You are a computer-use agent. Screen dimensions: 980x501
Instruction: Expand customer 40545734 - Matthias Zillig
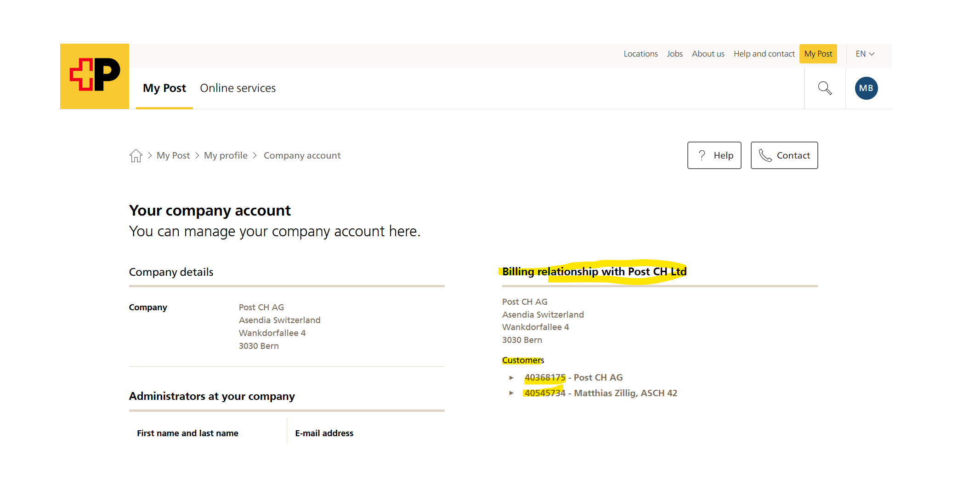(511, 393)
